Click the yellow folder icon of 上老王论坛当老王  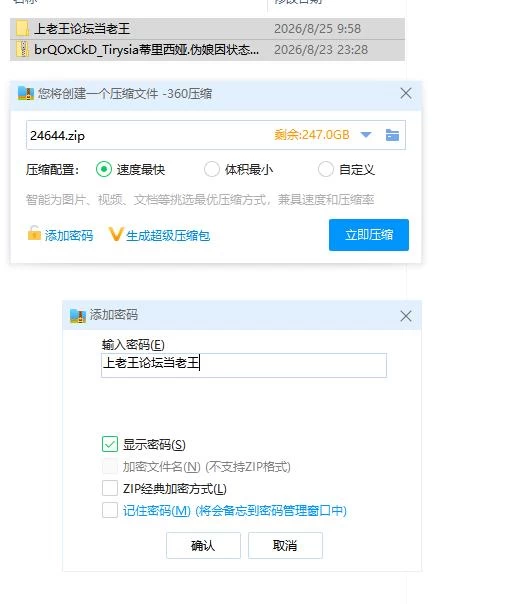(x=23, y=29)
